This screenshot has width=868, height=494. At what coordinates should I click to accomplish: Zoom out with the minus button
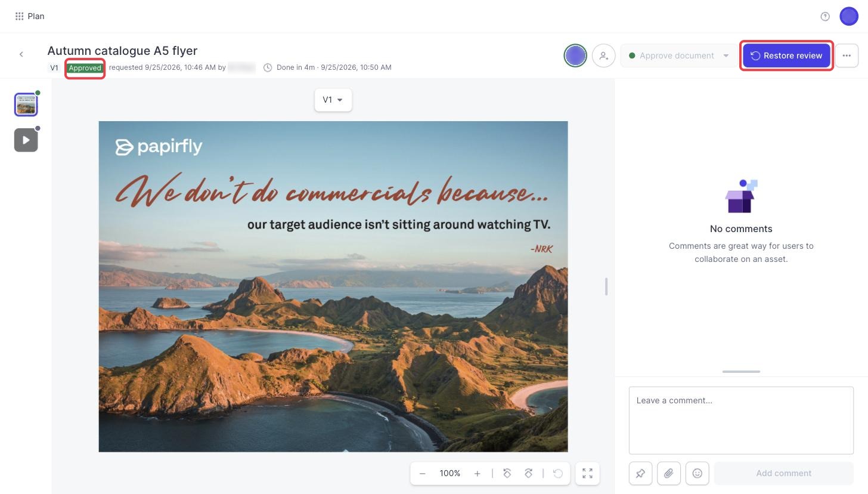click(422, 473)
